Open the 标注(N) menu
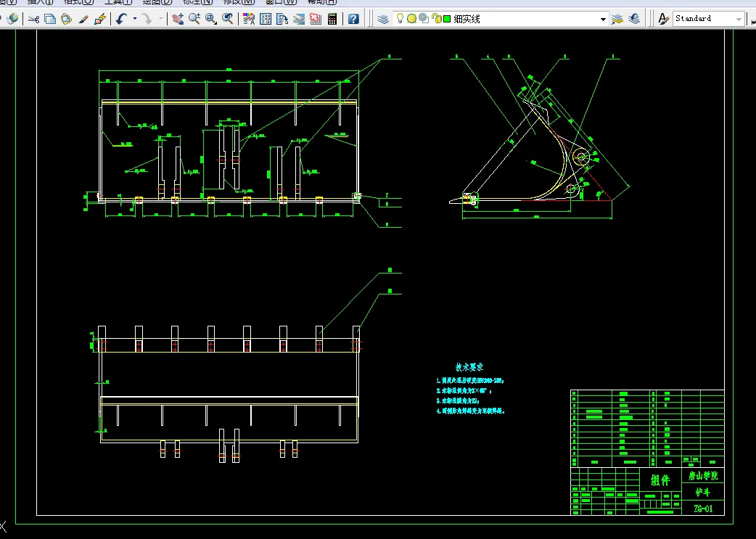The width and height of the screenshot is (756, 539). (197, 2)
